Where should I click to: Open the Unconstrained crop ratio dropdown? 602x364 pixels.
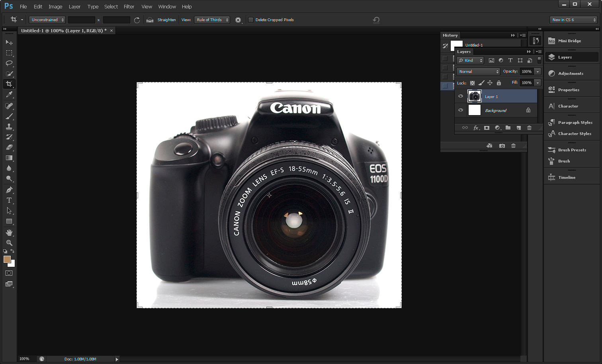coord(47,20)
